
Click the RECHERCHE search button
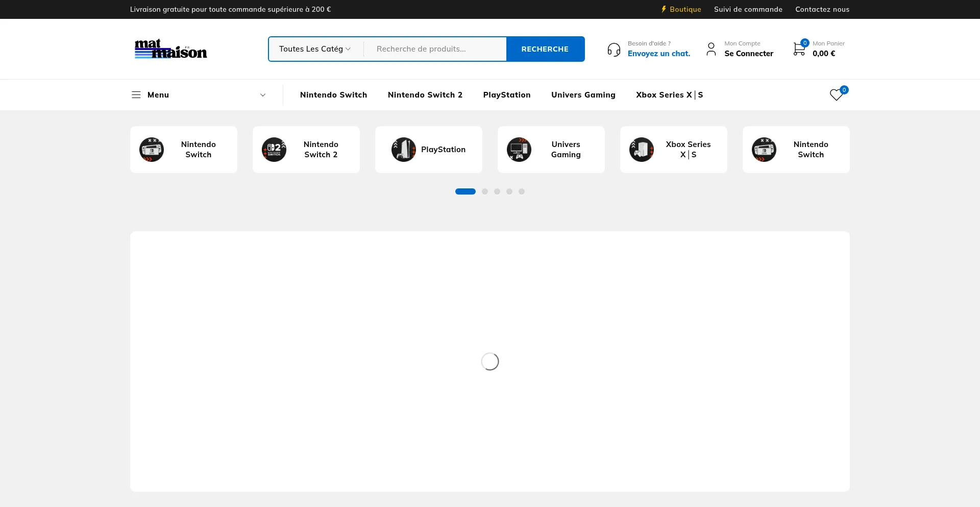click(x=545, y=49)
